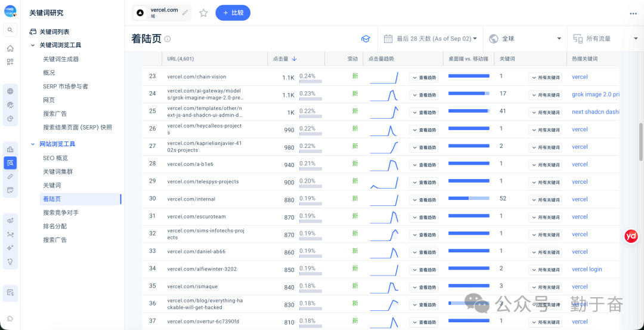Open 搜索结果页面 (SERP) 快照 item
644x330 pixels.
tap(78, 127)
